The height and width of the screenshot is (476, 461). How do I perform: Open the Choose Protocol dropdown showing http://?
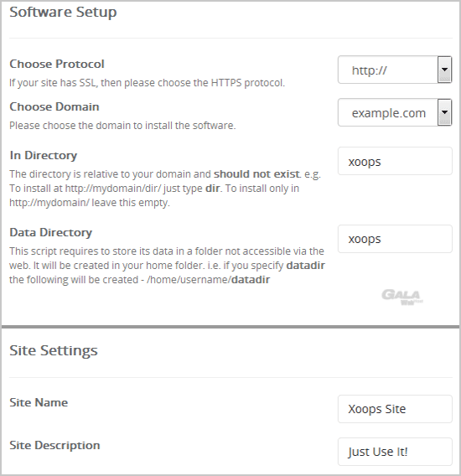[395, 70]
